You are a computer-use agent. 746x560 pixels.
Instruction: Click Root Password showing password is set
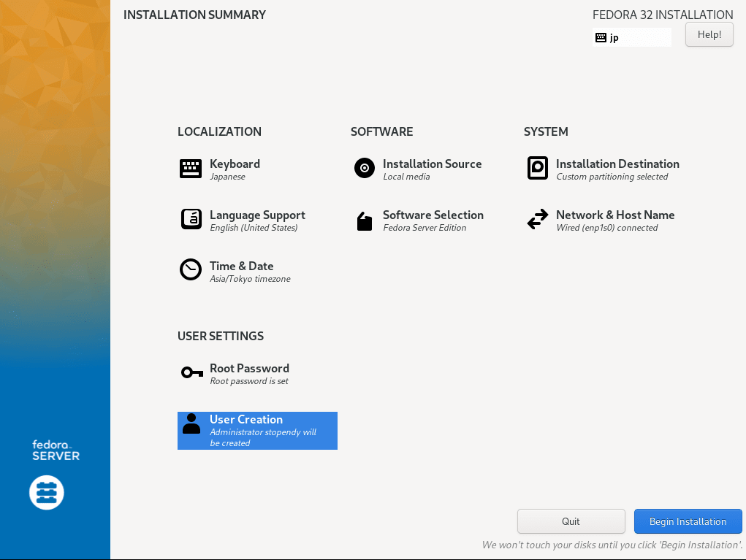coord(249,373)
